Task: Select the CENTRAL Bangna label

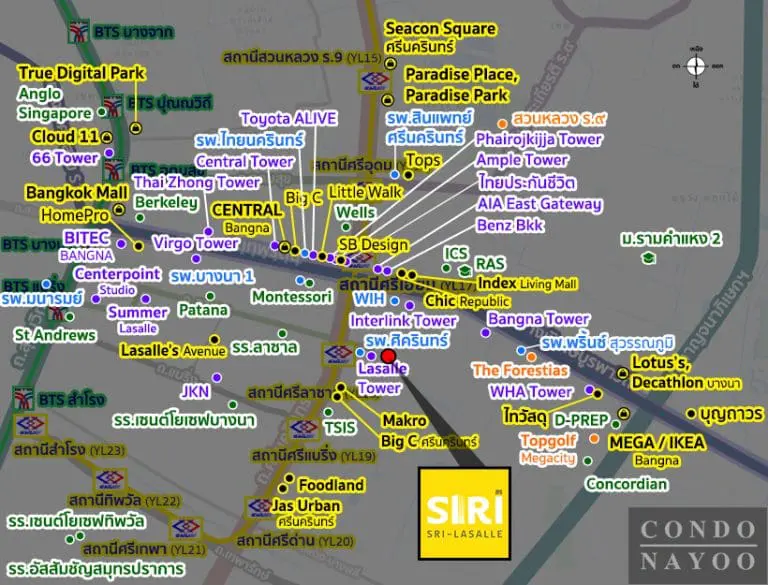Action: [247, 218]
